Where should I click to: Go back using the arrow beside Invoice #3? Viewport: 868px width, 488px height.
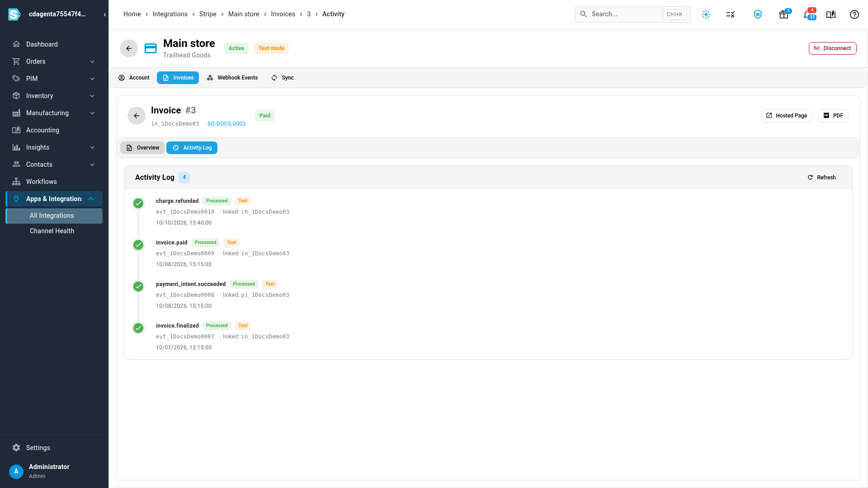137,116
